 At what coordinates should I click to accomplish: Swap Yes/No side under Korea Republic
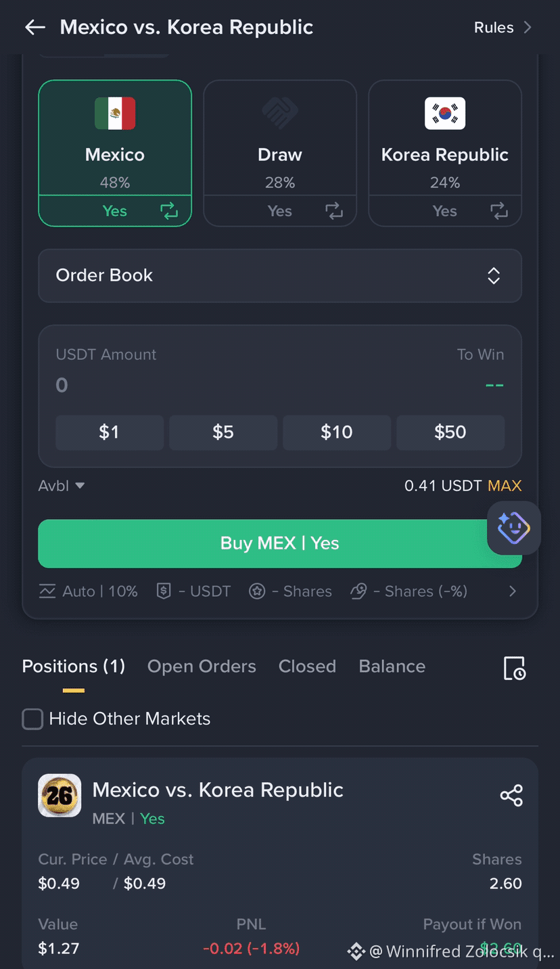499,211
